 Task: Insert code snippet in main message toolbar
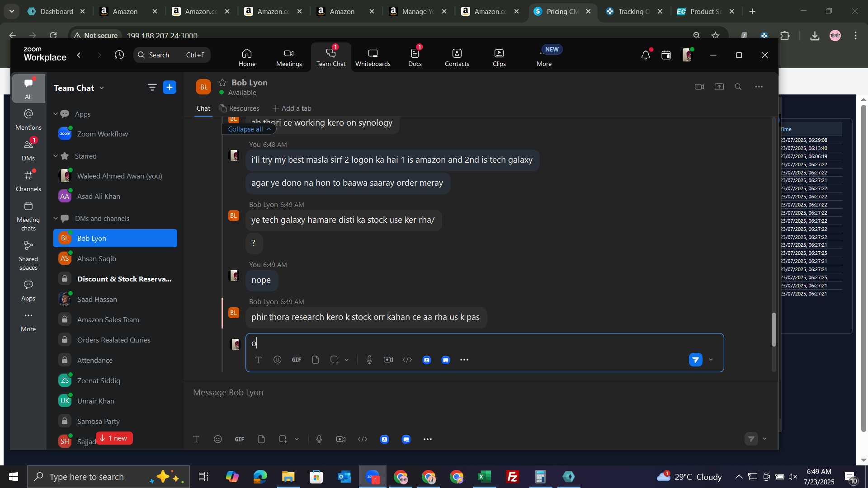(x=363, y=439)
